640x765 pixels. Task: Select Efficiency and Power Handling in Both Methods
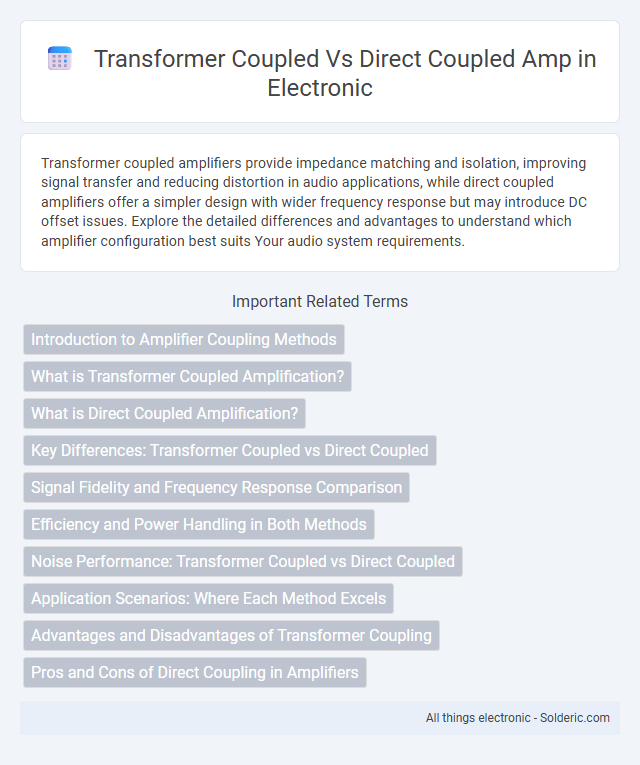point(199,524)
